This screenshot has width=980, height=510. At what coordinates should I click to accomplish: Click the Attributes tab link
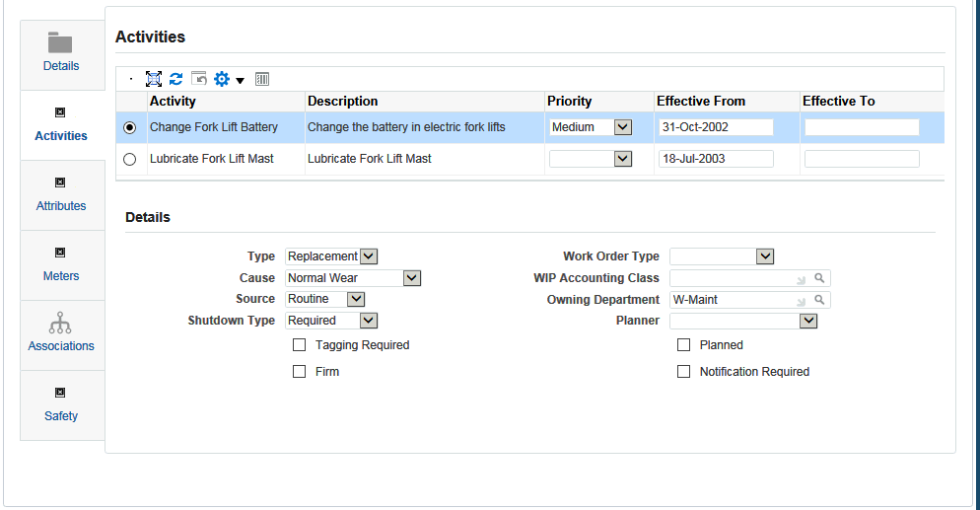click(61, 205)
